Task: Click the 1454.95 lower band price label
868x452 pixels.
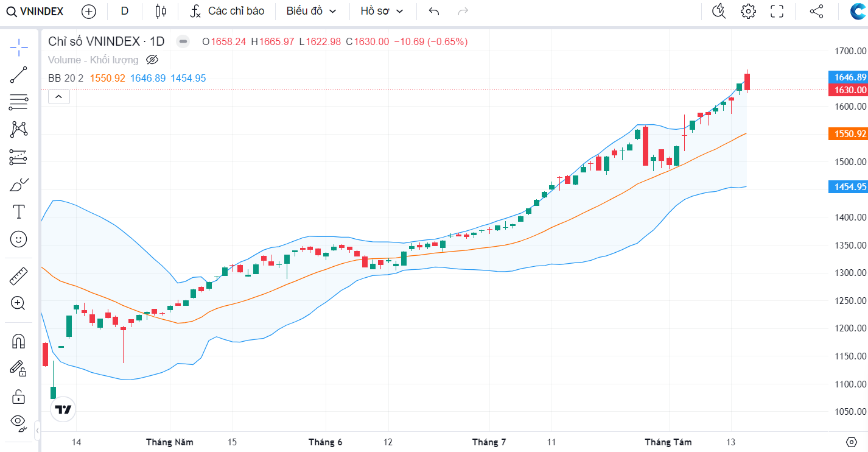Action: coord(848,187)
